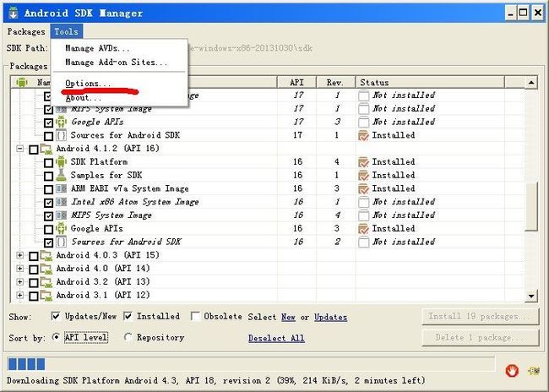Click Installed status icon for Samples for SDK
The width and height of the screenshot is (549, 392).
click(364, 176)
